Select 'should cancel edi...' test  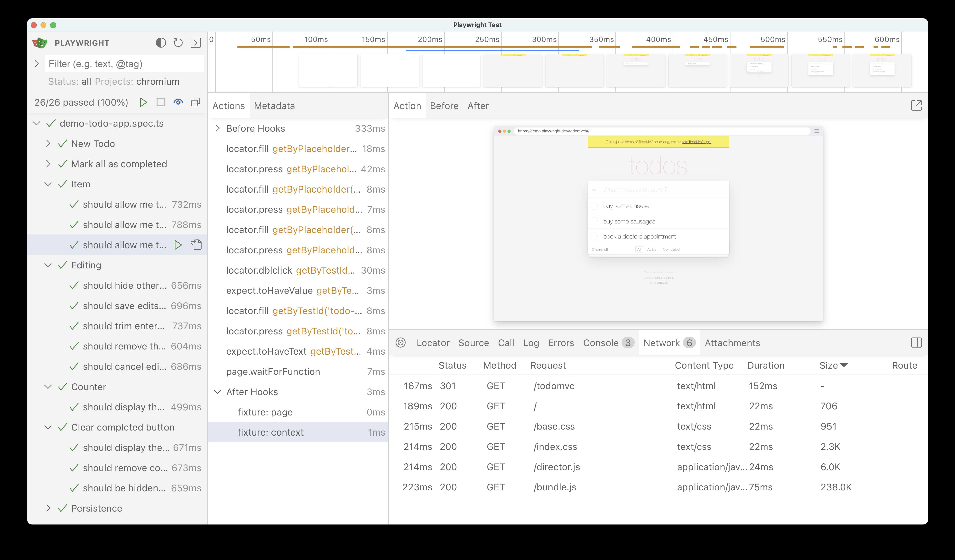pos(118,366)
